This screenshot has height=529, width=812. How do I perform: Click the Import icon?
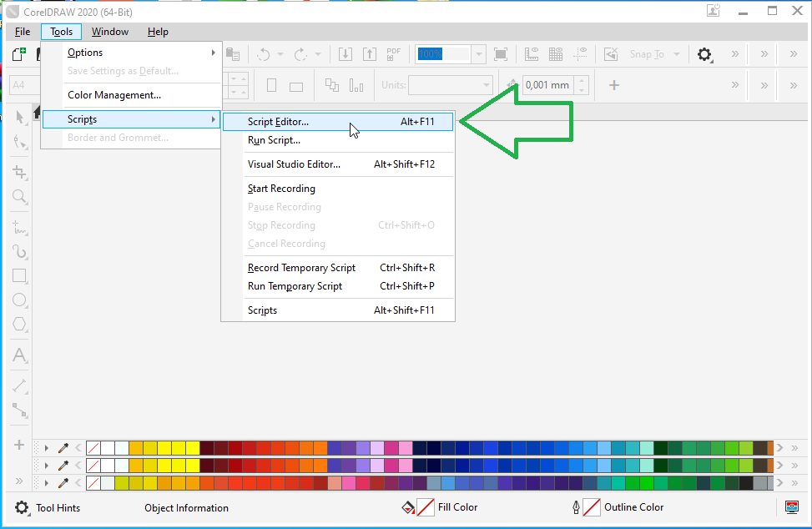(345, 54)
